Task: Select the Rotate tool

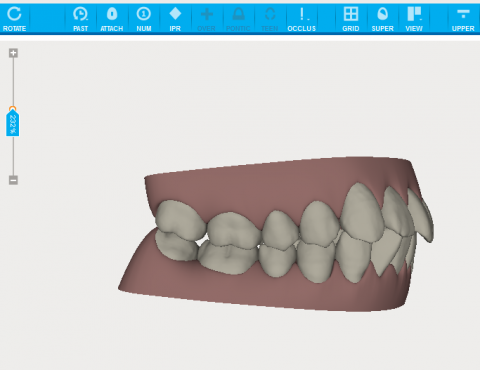Action: tap(14, 19)
